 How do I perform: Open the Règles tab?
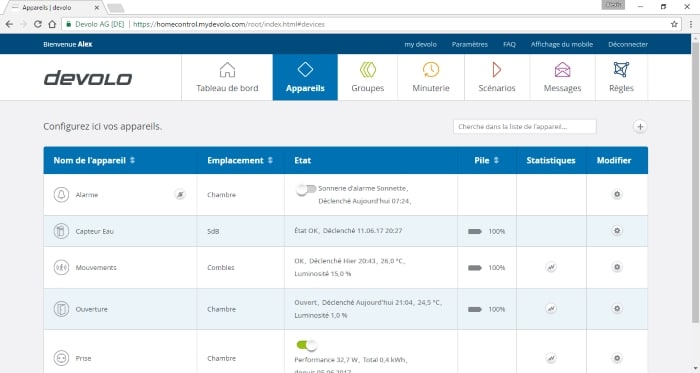(x=621, y=77)
